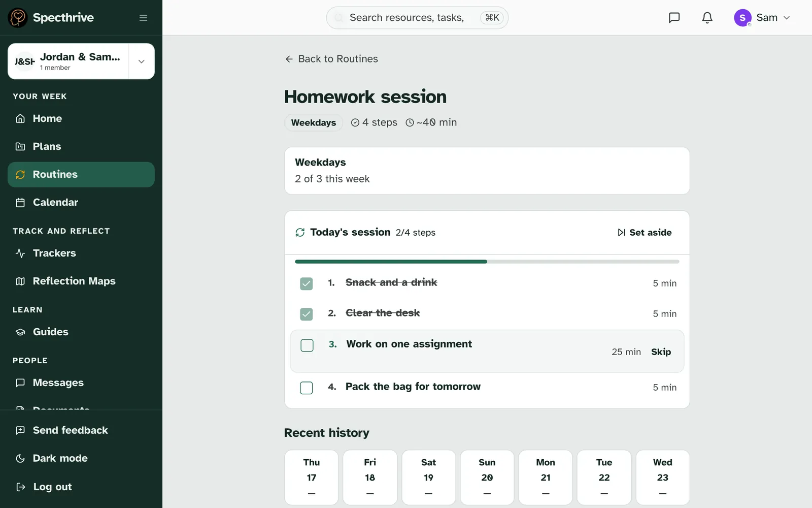Screen dimensions: 812x508
Task: Click the Log out arrow icon
Action: coord(20,487)
